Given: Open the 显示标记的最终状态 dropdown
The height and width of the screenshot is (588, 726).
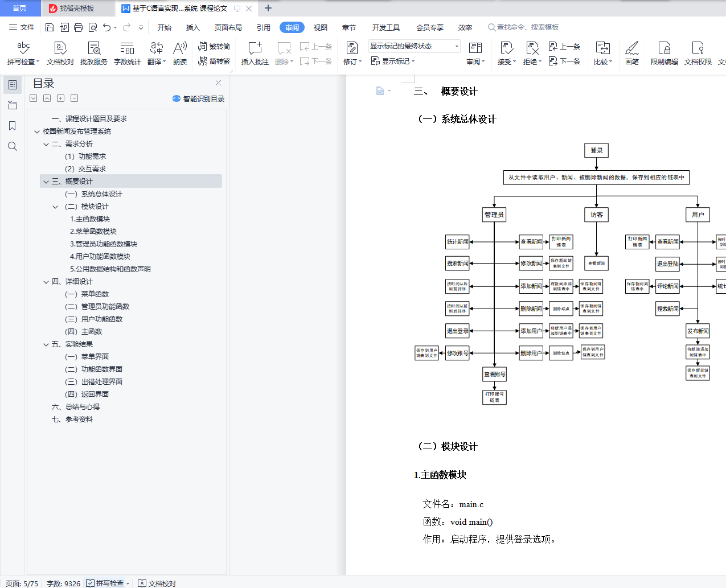Looking at the screenshot, I should coord(414,46).
